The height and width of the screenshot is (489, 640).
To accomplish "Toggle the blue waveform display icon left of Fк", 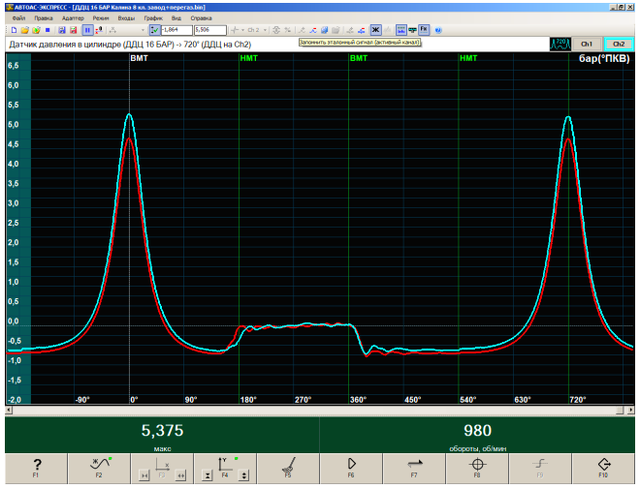I will pyautogui.click(x=401, y=30).
